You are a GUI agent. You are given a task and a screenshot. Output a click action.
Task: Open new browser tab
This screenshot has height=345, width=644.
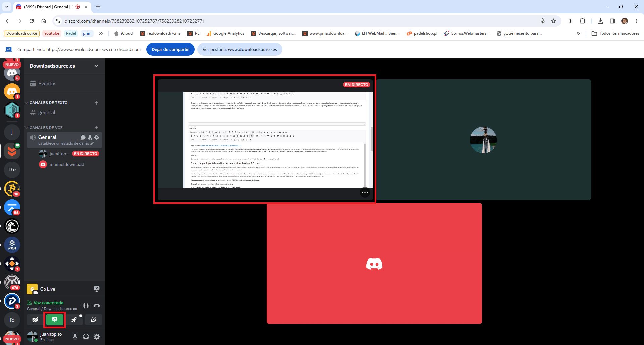98,7
